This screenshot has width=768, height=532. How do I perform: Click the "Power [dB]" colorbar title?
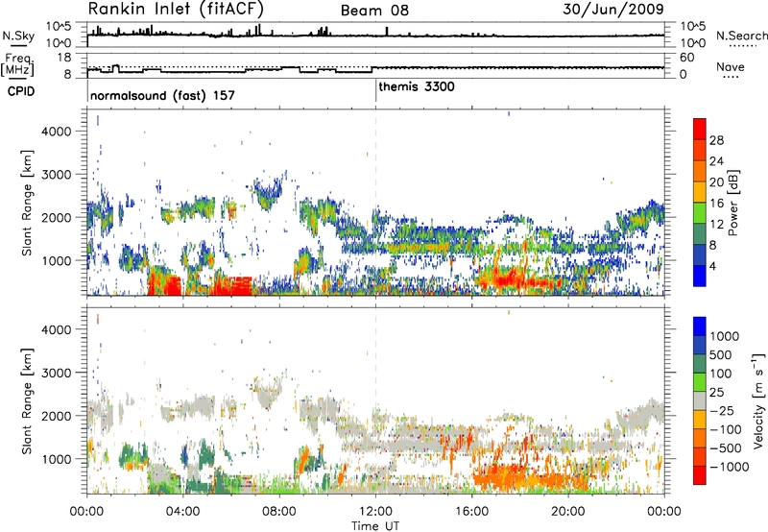(733, 203)
